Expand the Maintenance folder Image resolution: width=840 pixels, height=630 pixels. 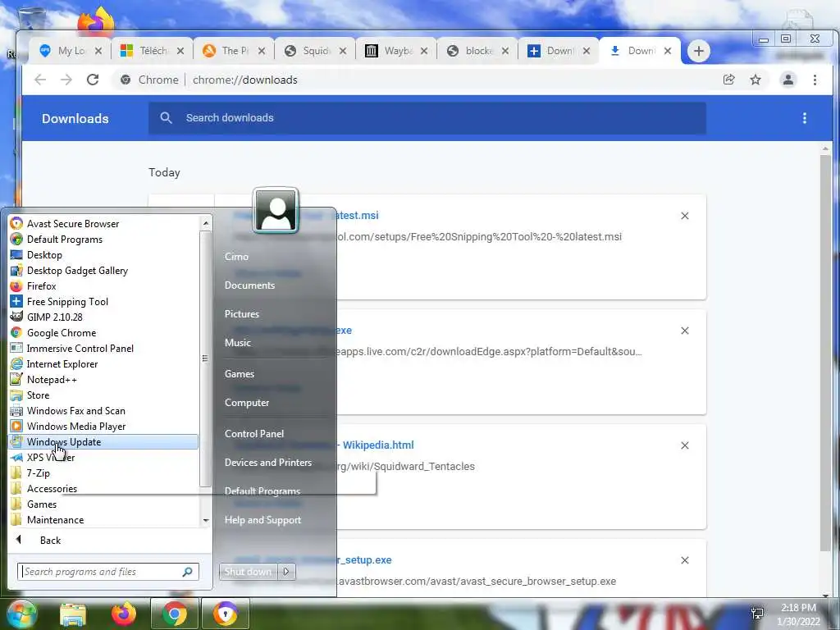(55, 519)
